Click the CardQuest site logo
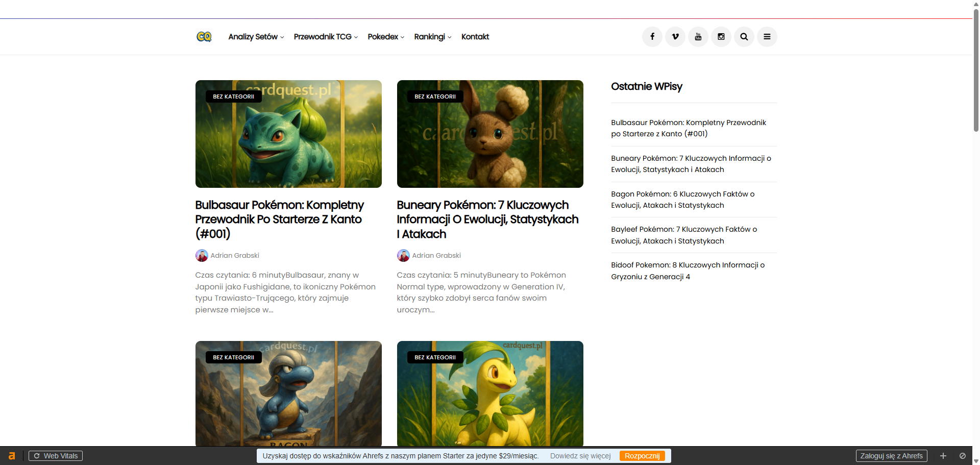This screenshot has width=980, height=465. click(204, 37)
